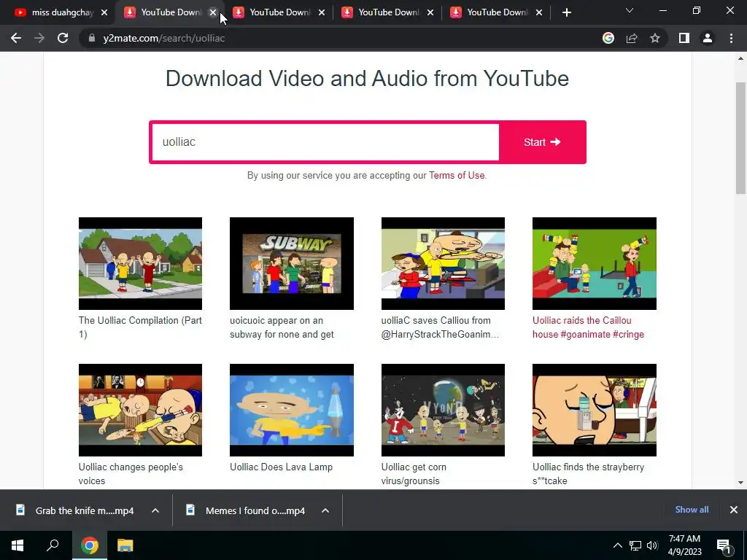
Task: Close the fourth YouTube Downloader tab
Action: tap(430, 12)
